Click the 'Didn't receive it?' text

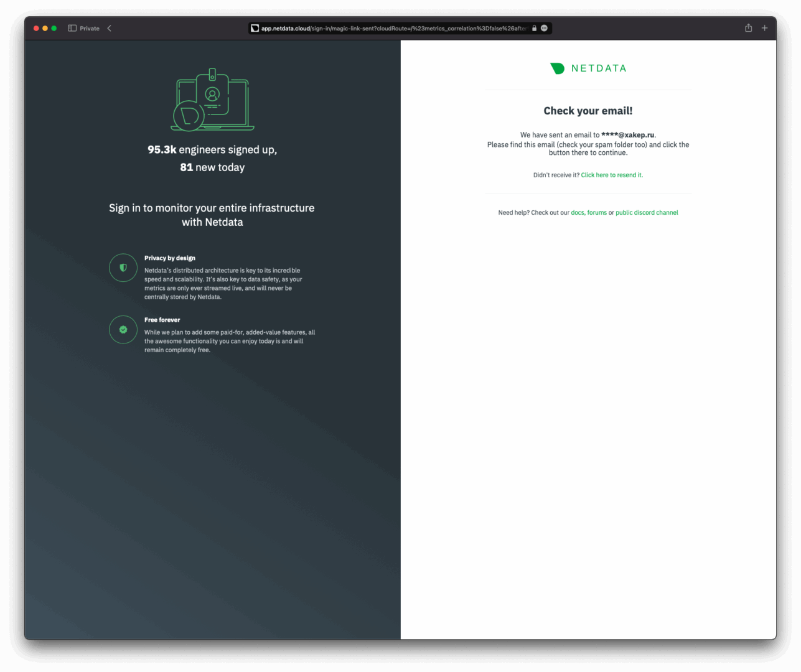(556, 175)
